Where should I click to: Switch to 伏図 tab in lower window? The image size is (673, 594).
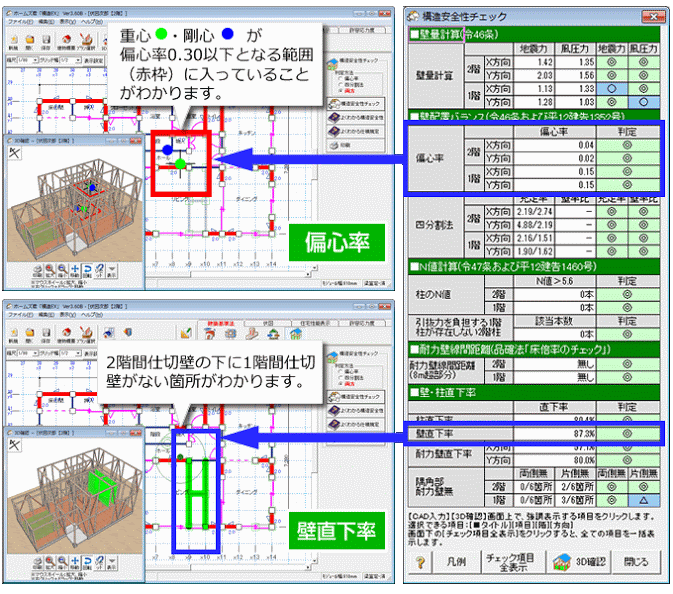click(x=268, y=323)
